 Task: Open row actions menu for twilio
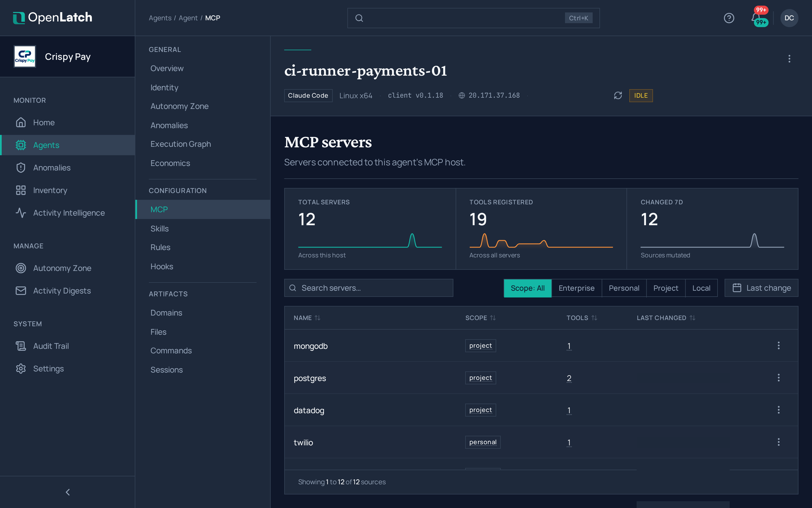coord(778,442)
